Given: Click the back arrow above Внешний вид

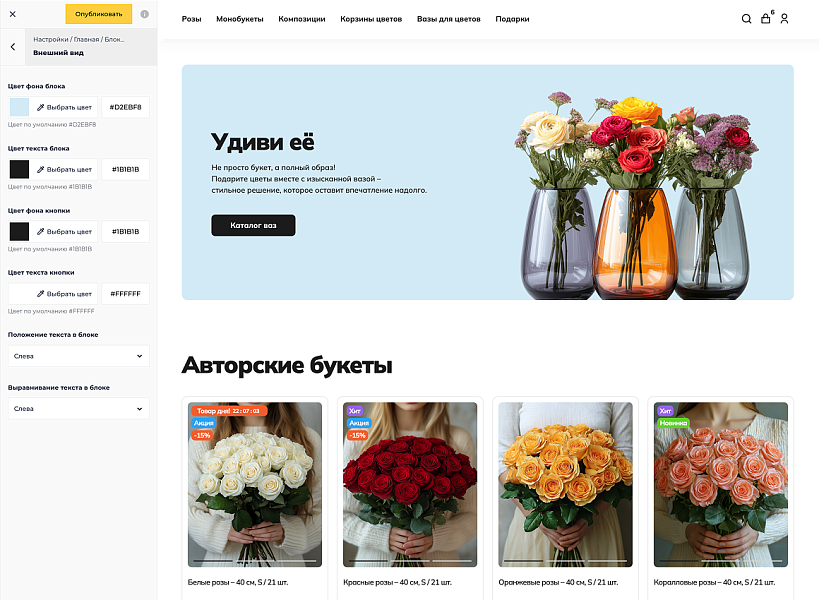Looking at the screenshot, I should 12,46.
